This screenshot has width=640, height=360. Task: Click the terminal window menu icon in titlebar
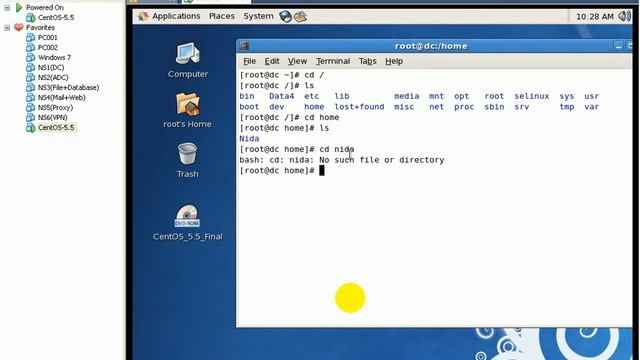244,46
